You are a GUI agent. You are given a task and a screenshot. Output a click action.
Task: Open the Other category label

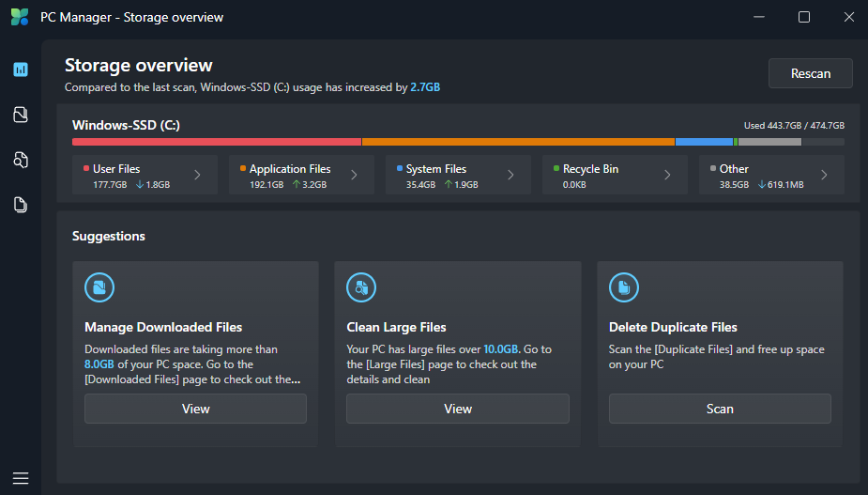[734, 168]
